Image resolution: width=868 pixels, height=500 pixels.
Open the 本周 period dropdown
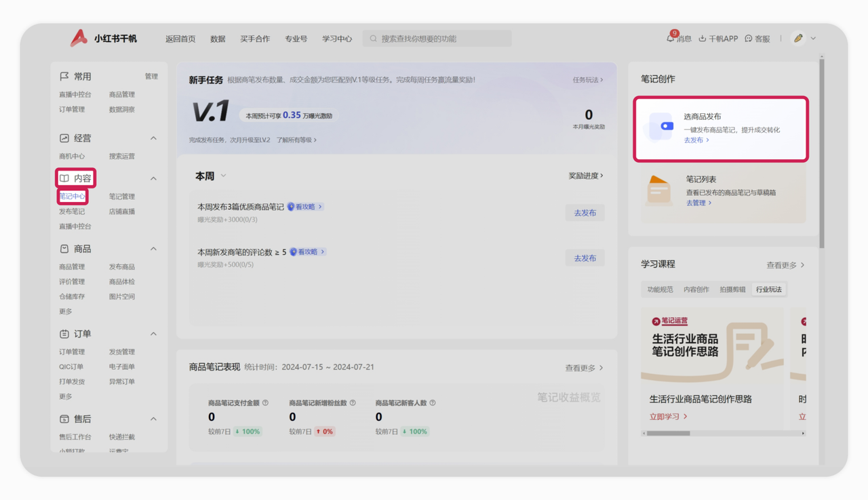pos(223,176)
